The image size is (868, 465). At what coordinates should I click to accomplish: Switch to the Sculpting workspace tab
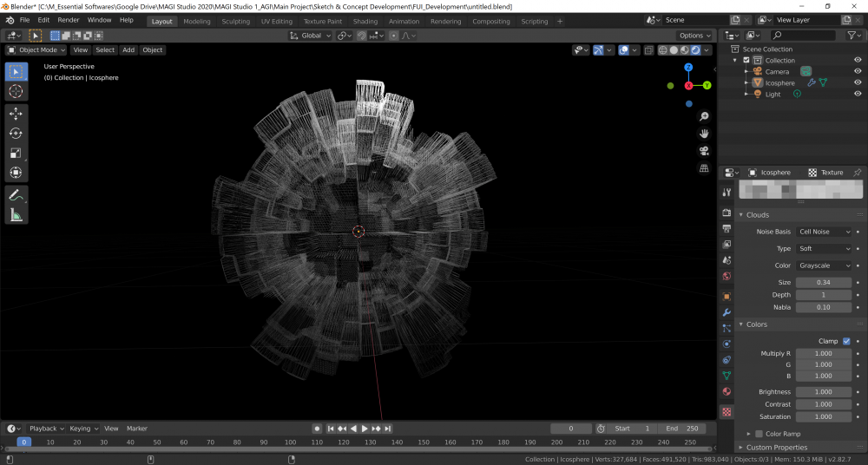click(235, 21)
